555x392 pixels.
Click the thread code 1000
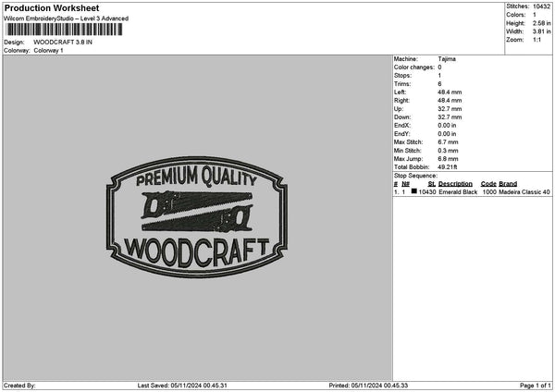(x=489, y=192)
